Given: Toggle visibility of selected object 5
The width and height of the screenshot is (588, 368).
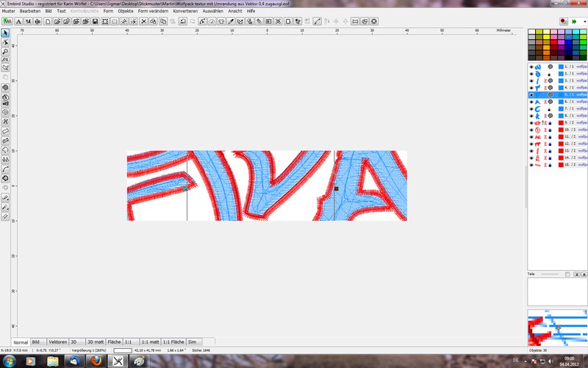Looking at the screenshot, I should 531,95.
